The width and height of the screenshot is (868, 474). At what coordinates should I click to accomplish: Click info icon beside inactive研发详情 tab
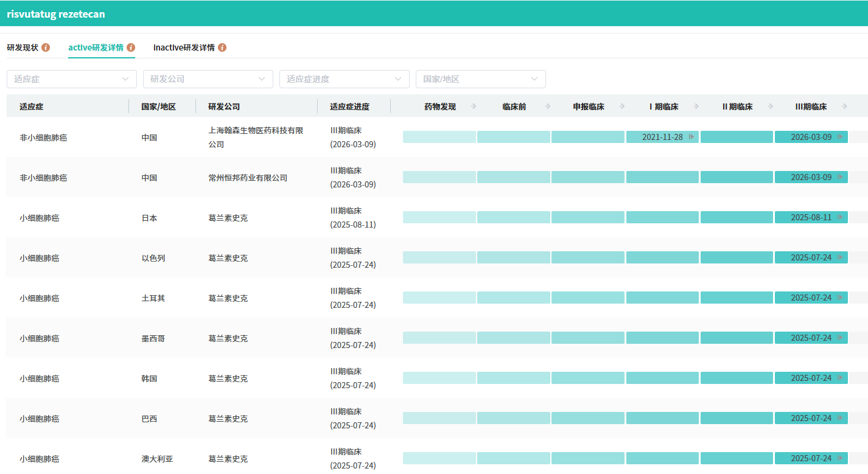point(222,47)
